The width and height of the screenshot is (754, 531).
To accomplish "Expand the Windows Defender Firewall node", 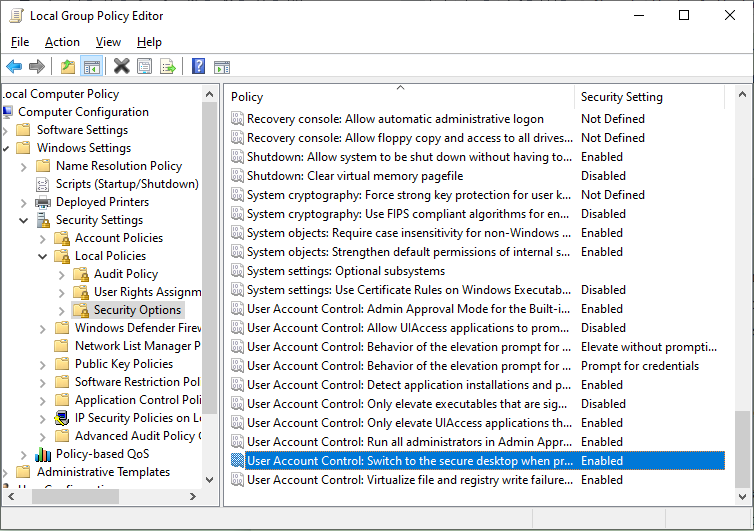I will coord(42,328).
